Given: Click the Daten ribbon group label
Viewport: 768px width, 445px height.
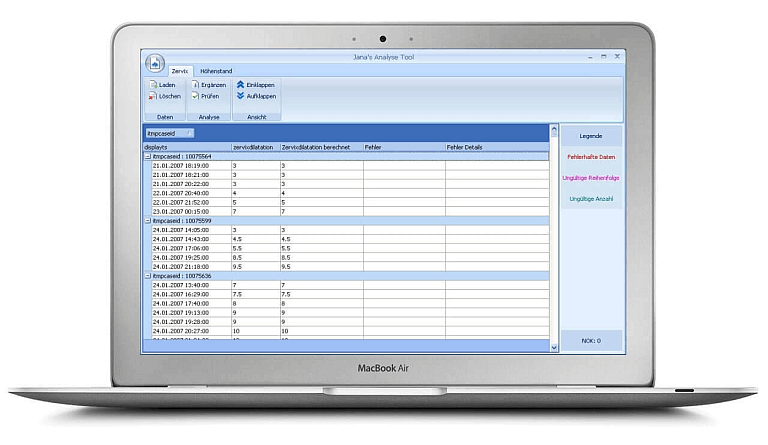Looking at the screenshot, I should point(165,117).
